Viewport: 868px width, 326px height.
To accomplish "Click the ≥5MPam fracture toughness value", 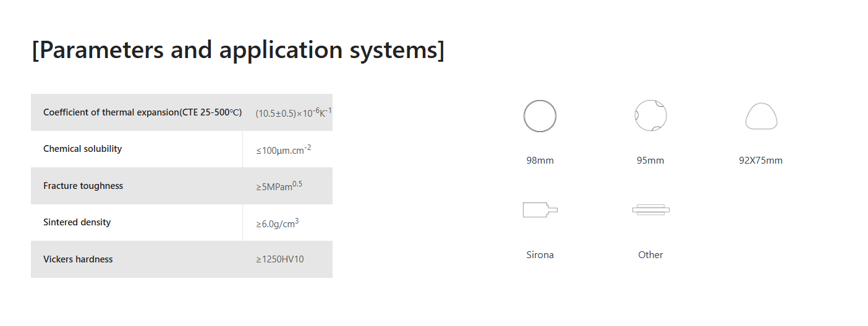I will pos(279,186).
